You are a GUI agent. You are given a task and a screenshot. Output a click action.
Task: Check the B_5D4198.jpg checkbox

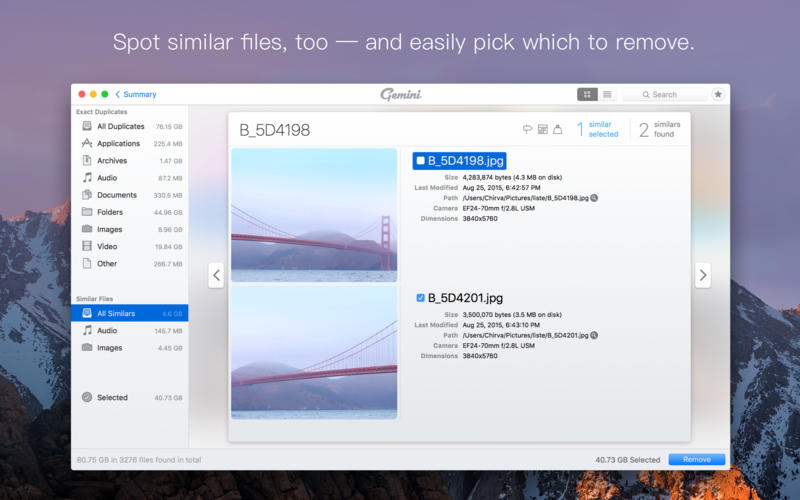point(420,161)
